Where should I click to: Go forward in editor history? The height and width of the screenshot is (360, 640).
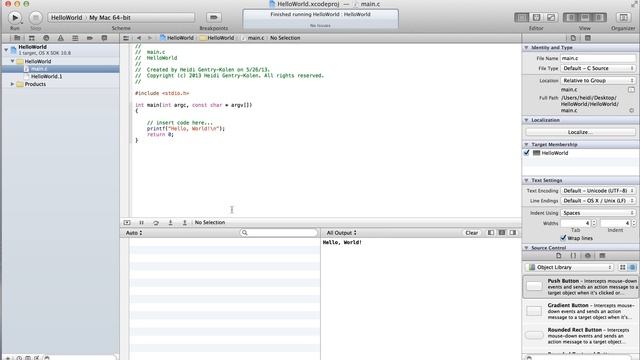click(149, 38)
